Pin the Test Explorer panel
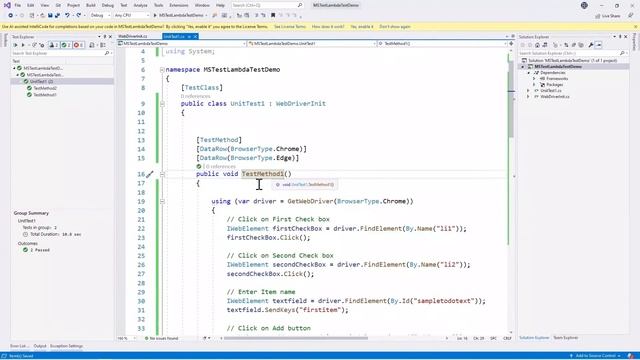Screen dimensions: 640x360 104,37
